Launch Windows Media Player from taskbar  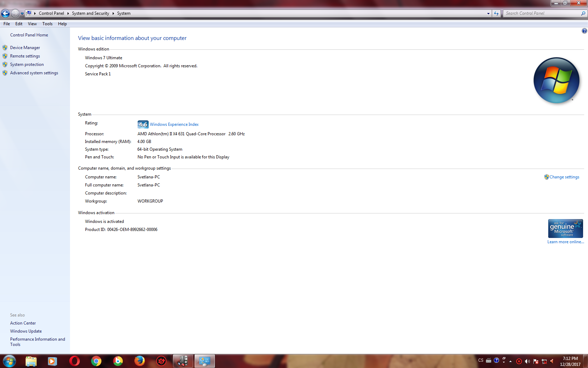pyautogui.click(x=52, y=361)
